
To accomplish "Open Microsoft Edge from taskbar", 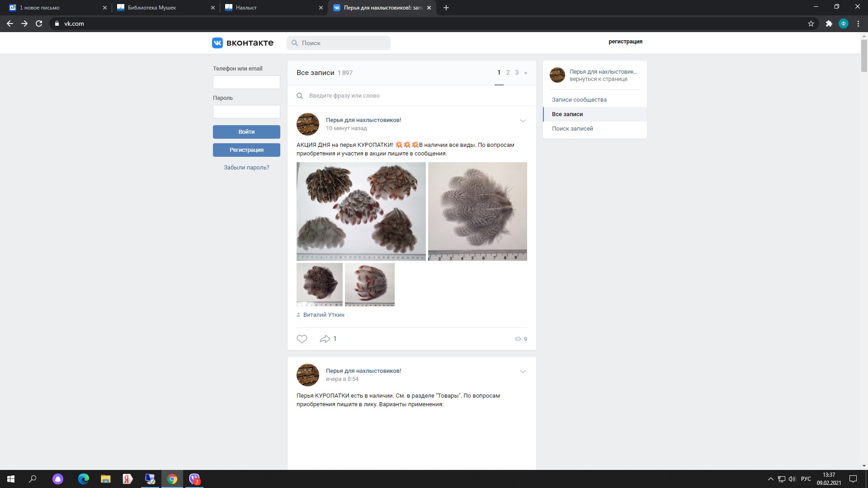I will coord(83,479).
